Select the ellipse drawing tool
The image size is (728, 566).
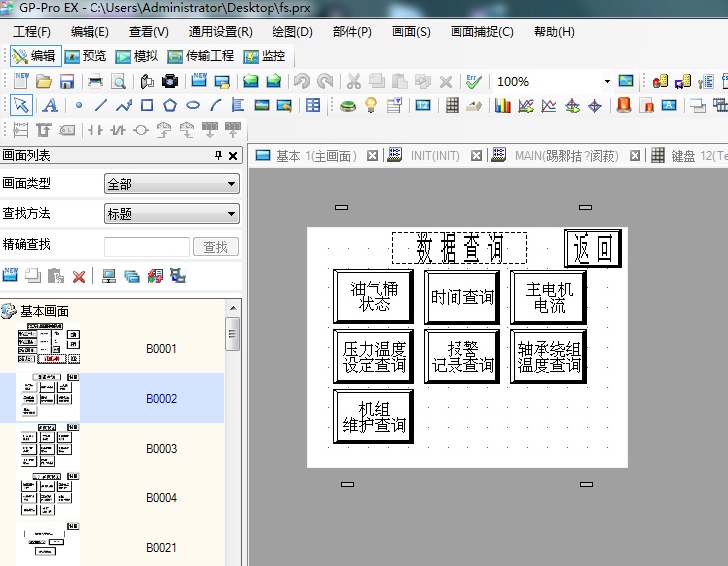pyautogui.click(x=193, y=105)
